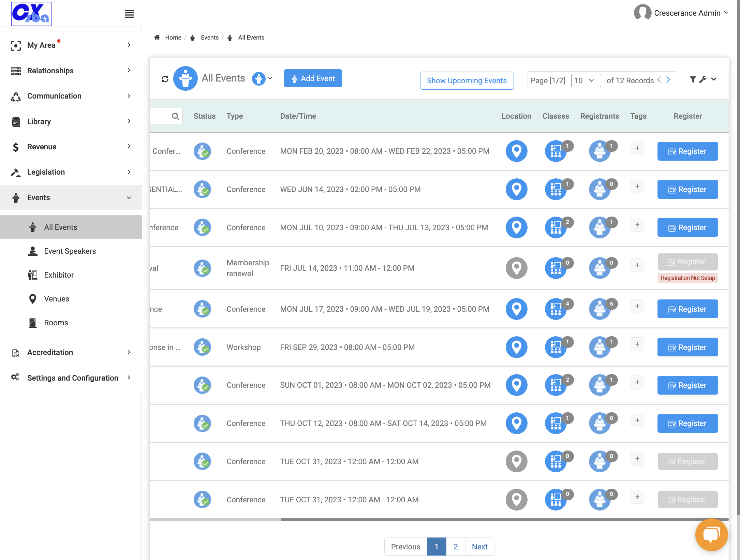This screenshot has width=740, height=560.
Task: Open location pin for FEB 20 conference
Action: click(x=516, y=151)
